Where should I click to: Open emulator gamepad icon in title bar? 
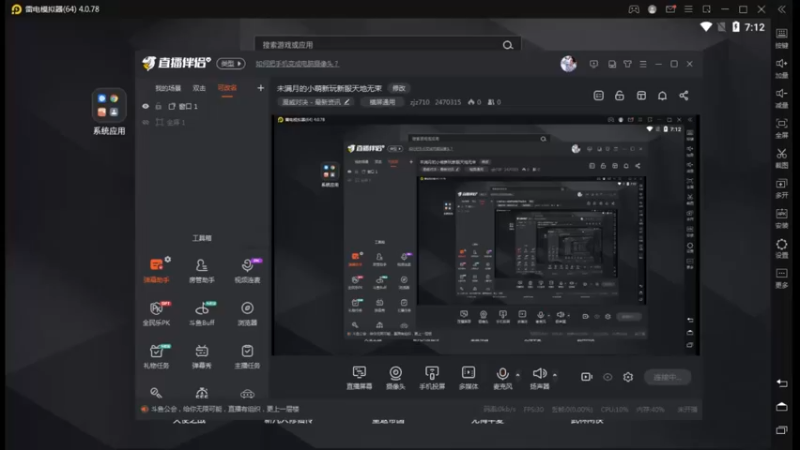(634, 9)
